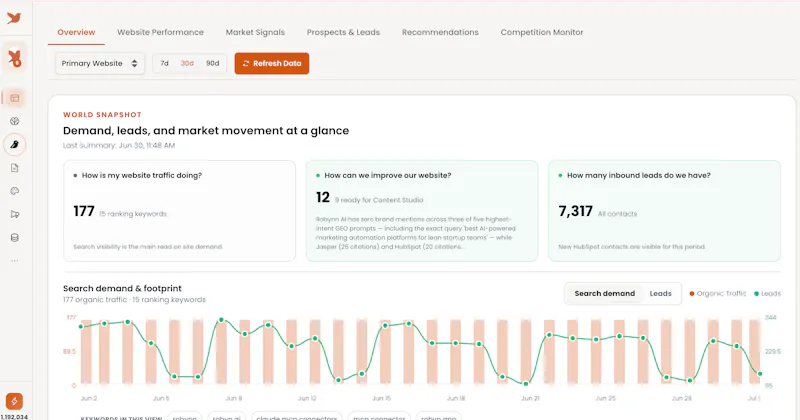Switch chart to Leads view
800x420 pixels.
coord(660,293)
